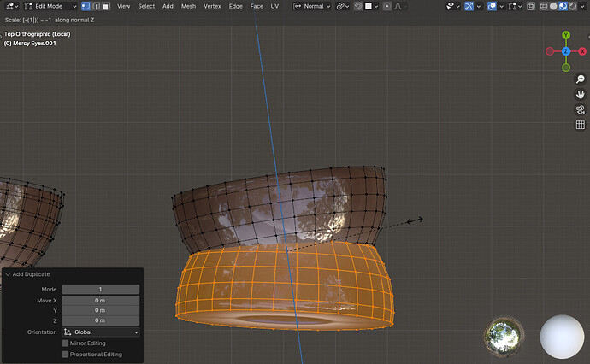590x364 pixels.
Task: Open the UV menu
Action: click(x=274, y=6)
